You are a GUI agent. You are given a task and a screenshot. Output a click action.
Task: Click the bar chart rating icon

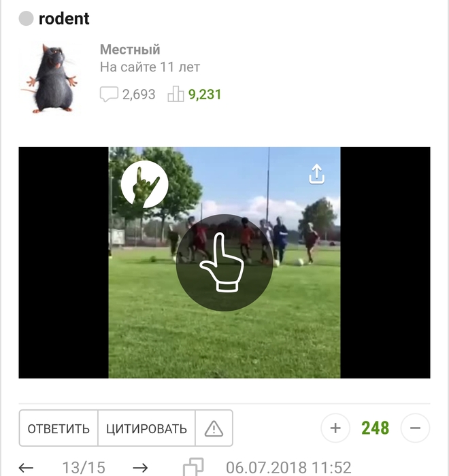pos(176,94)
